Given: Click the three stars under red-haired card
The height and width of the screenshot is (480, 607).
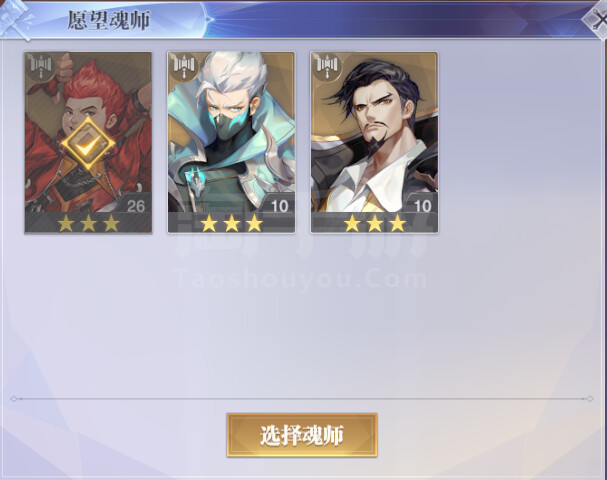Looking at the screenshot, I should point(88,223).
